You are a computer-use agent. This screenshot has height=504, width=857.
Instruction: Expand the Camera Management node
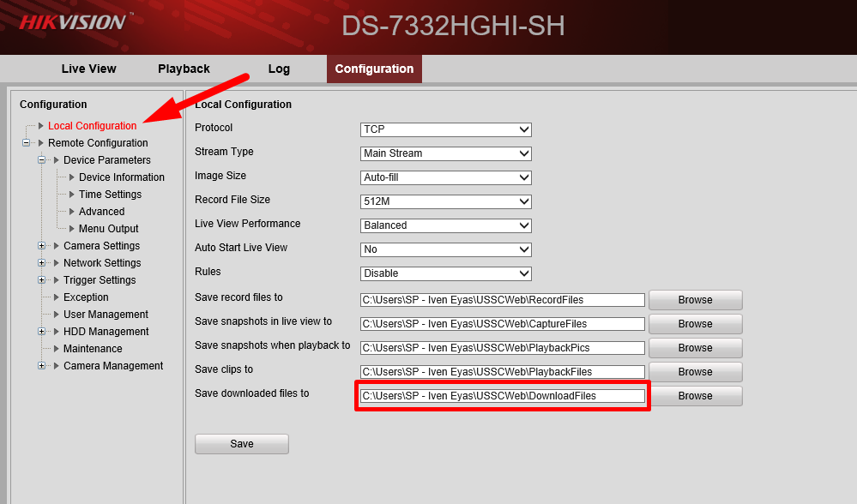tap(41, 366)
